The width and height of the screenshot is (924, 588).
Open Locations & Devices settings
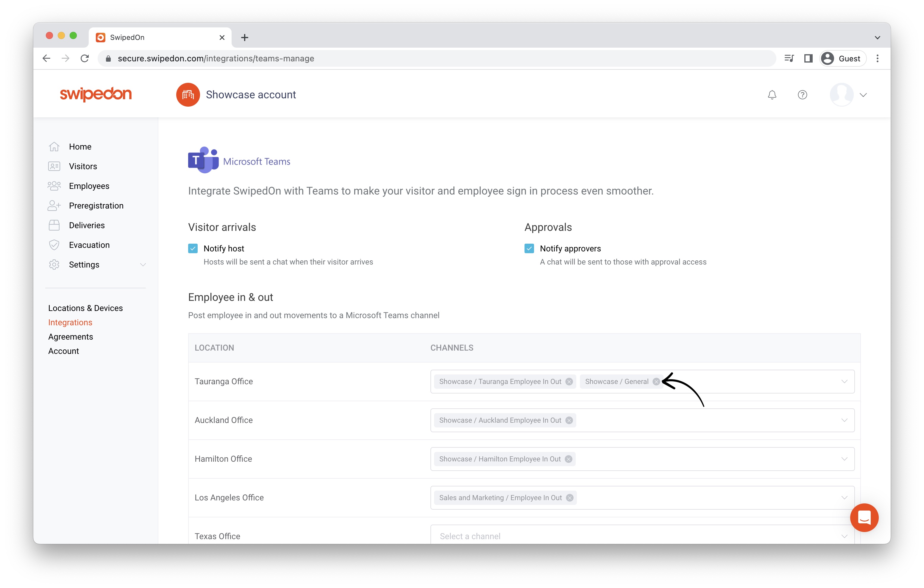(85, 308)
